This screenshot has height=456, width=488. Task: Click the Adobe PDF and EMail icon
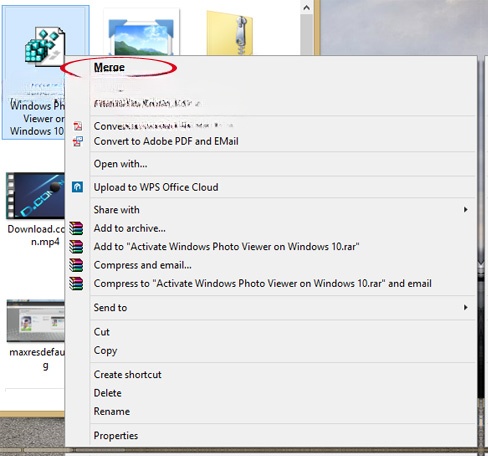(78, 141)
